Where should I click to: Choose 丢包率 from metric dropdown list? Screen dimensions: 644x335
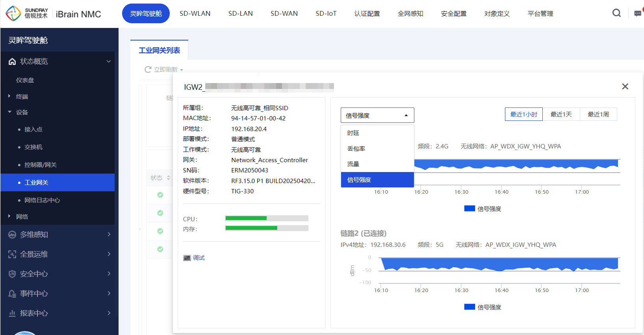pos(377,149)
